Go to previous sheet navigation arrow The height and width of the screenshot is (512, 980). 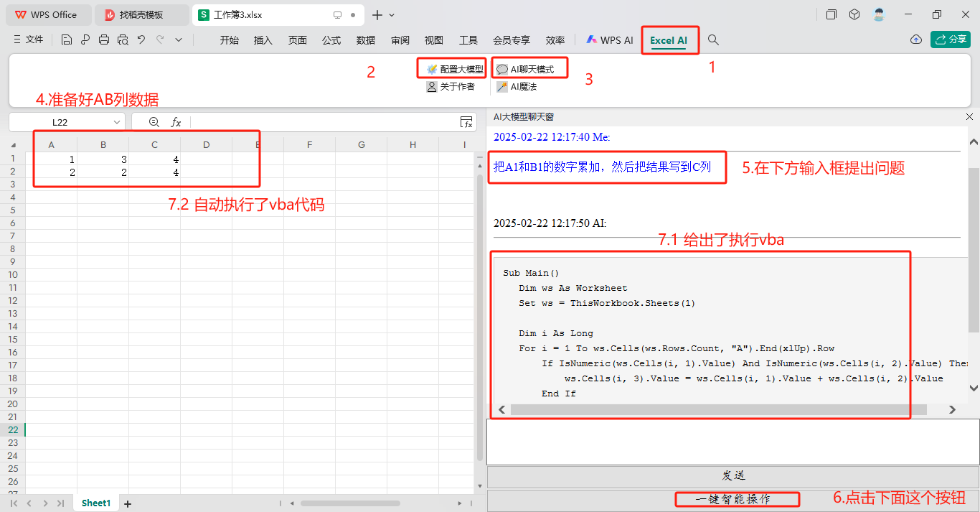point(29,503)
